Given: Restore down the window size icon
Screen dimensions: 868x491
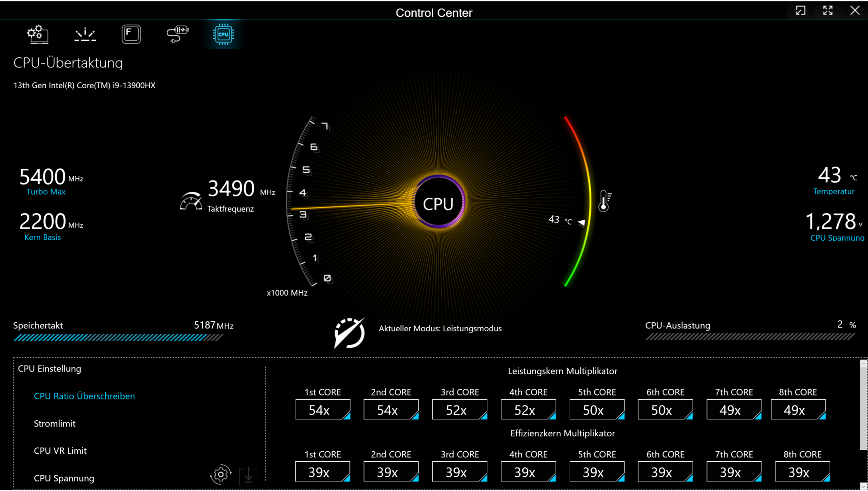Looking at the screenshot, I should pos(801,11).
